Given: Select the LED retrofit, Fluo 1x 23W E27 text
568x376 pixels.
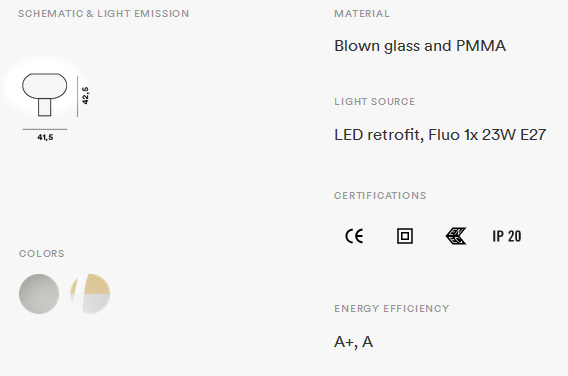Looking at the screenshot, I should pos(440,135).
